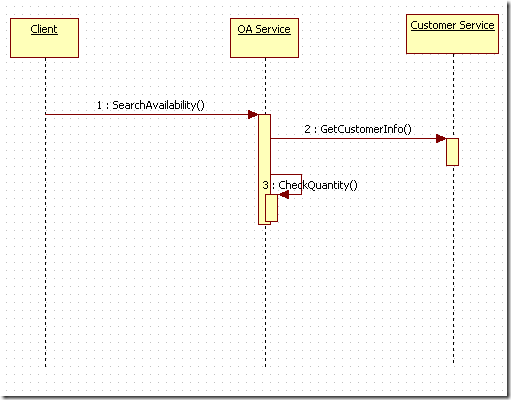Click the '1 : SearchAvailability()' message label

point(151,105)
